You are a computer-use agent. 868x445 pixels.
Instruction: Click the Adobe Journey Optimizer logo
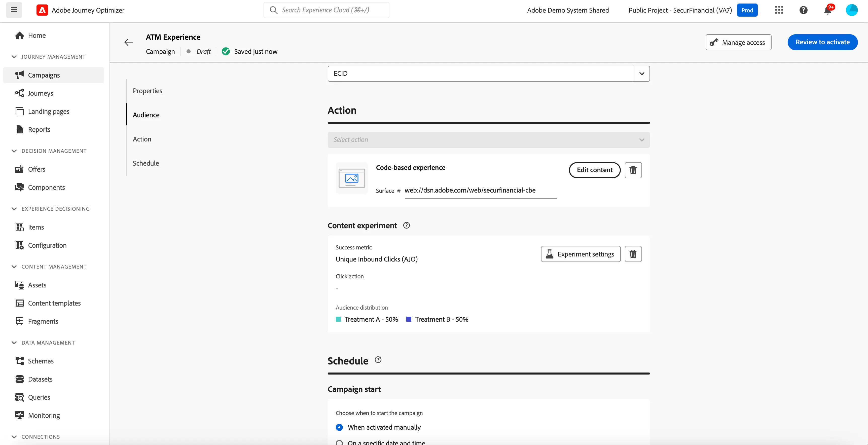(x=42, y=10)
